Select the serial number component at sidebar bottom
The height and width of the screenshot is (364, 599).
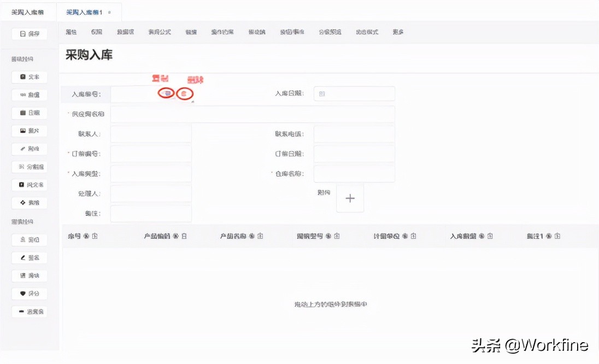click(x=29, y=312)
